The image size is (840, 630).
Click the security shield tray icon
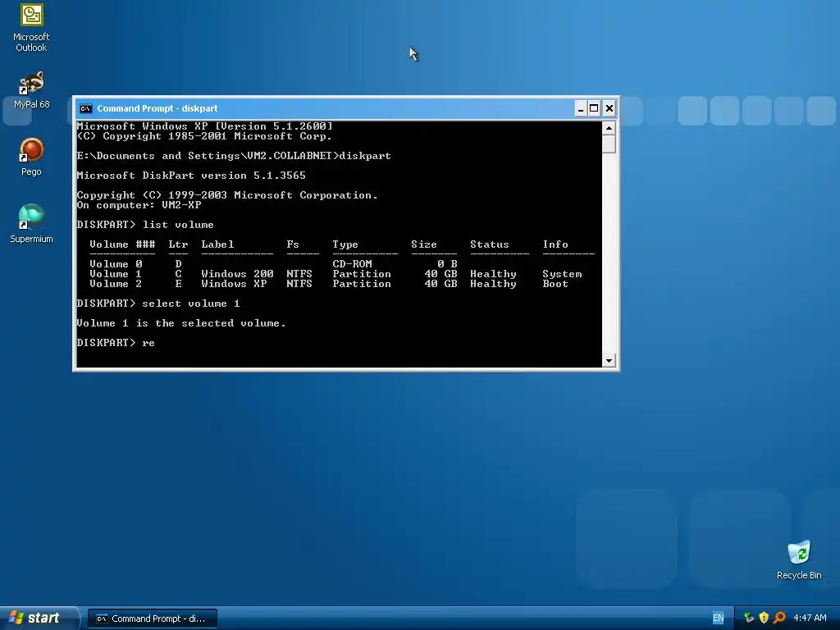click(x=764, y=618)
